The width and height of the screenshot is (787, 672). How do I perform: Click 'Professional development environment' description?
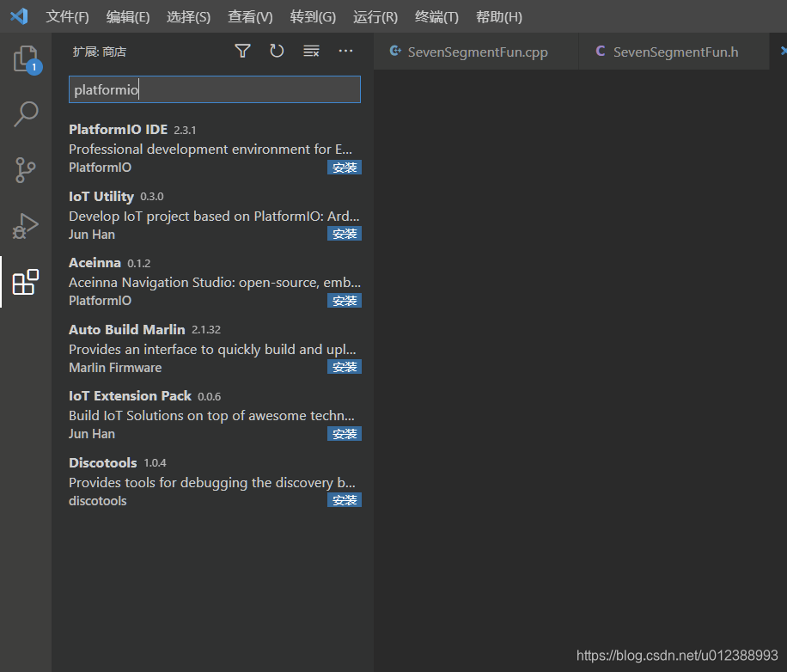pos(210,149)
